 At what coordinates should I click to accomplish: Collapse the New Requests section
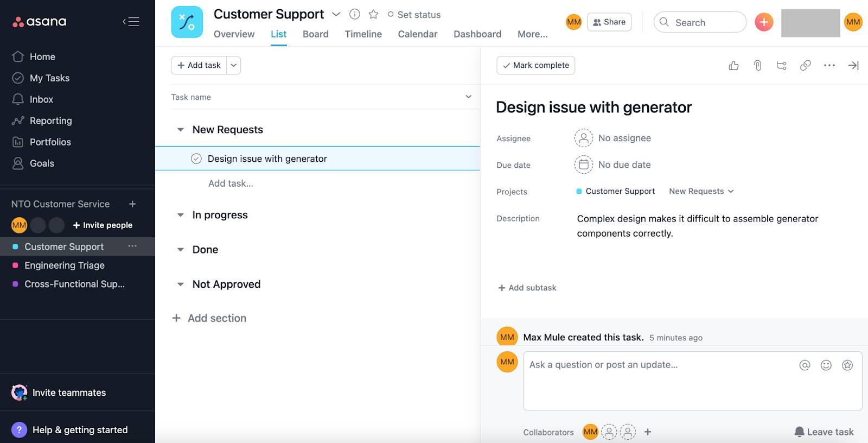(181, 130)
